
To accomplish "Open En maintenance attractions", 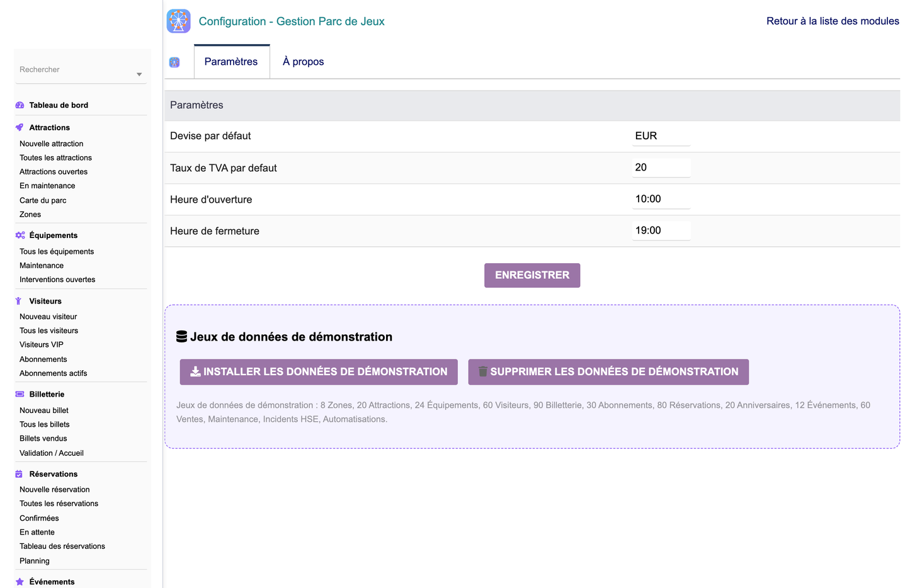I will (x=47, y=186).
